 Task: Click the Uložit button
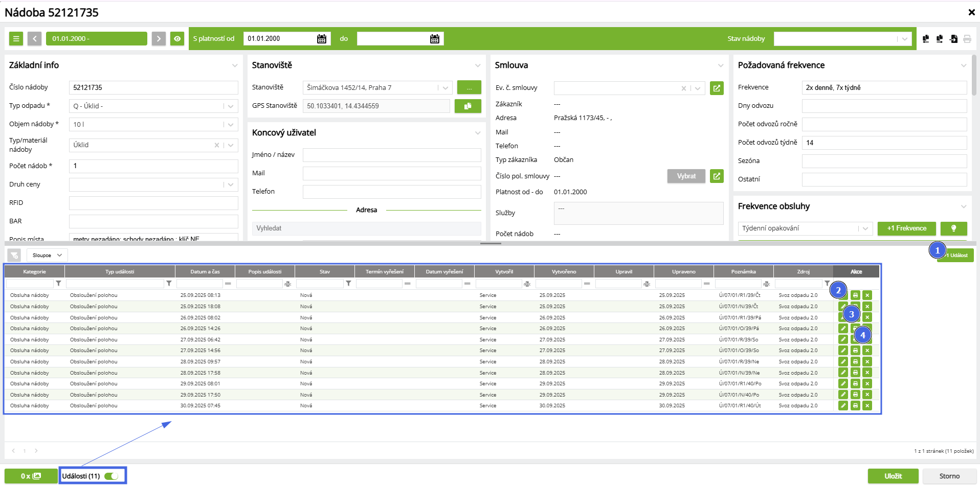point(893,476)
